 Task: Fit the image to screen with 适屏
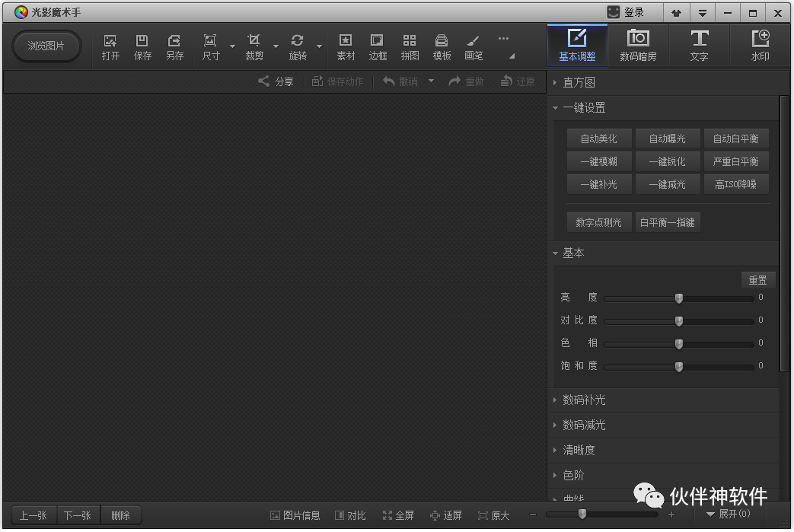pyautogui.click(x=446, y=515)
